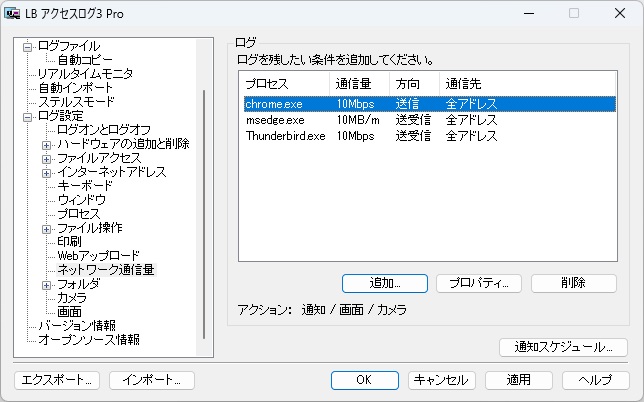Sort by the 方向 column header

click(x=414, y=84)
